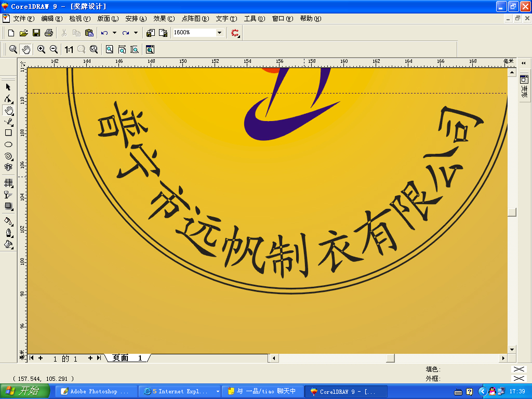The width and height of the screenshot is (532, 399).
Task: Open the Outline pen tool flyout
Action: (8, 233)
